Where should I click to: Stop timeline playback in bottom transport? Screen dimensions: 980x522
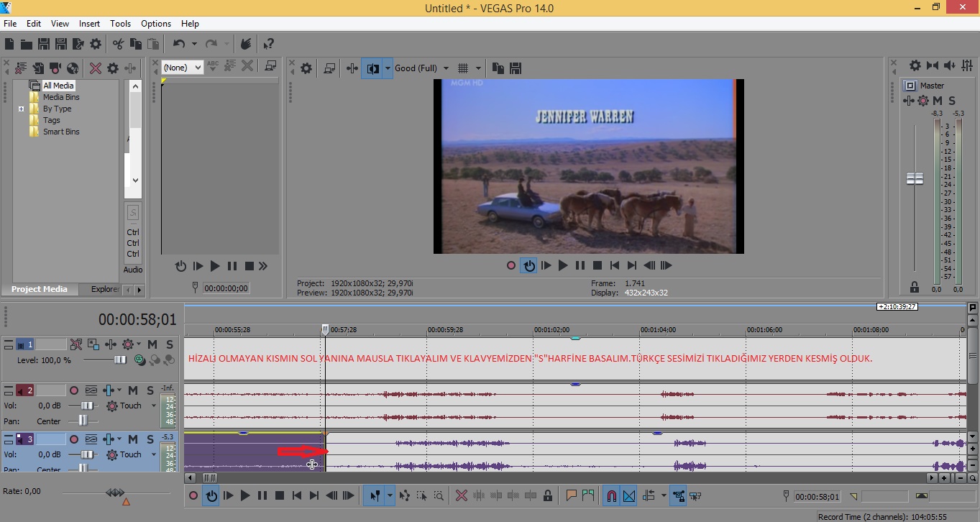279,495
